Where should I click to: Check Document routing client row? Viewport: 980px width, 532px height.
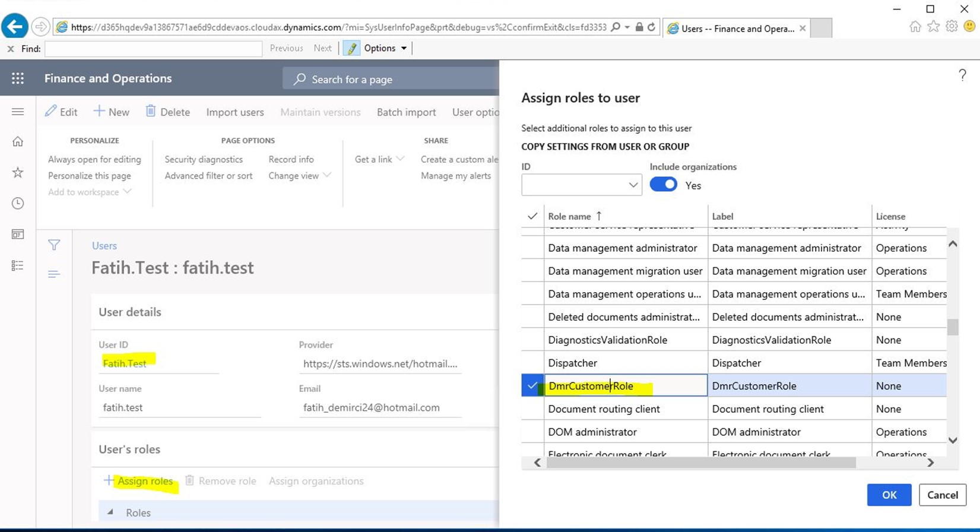tap(532, 409)
